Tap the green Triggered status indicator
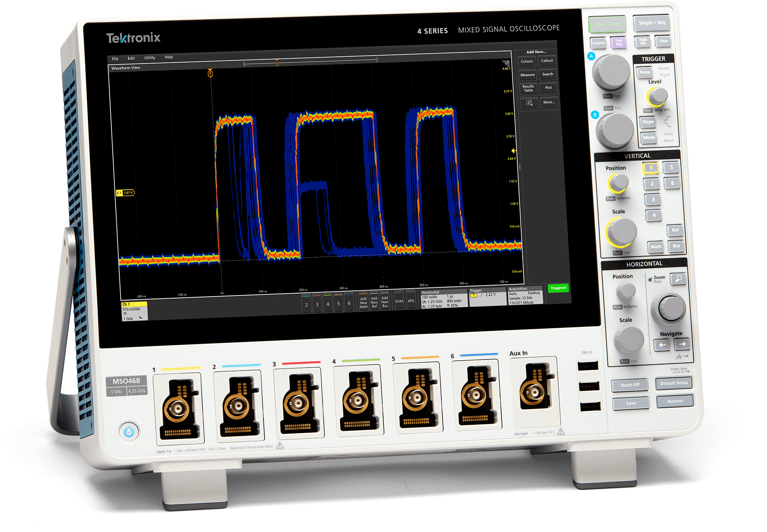 coord(558,288)
